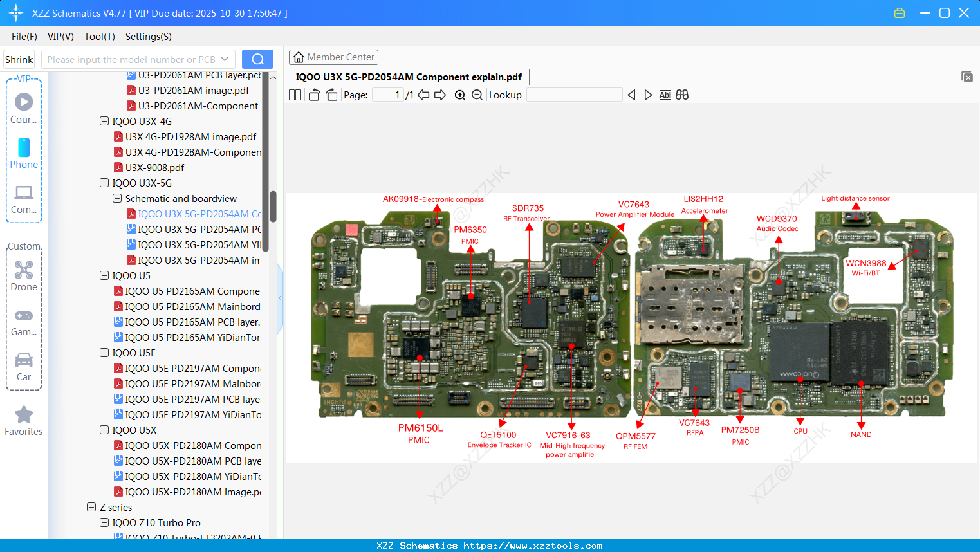Click the binoculars search icon
This screenshot has width=980, height=552.
click(682, 95)
